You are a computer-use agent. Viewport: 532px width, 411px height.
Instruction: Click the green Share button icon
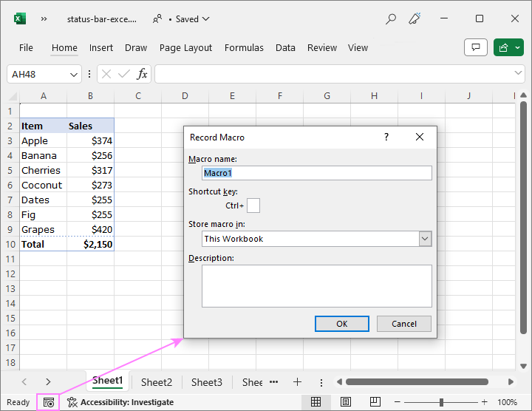tap(508, 47)
